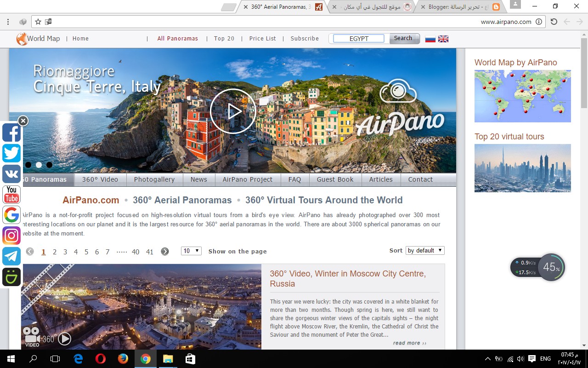Image resolution: width=588 pixels, height=368 pixels.
Task: Open the Guest Book tab
Action: (335, 179)
